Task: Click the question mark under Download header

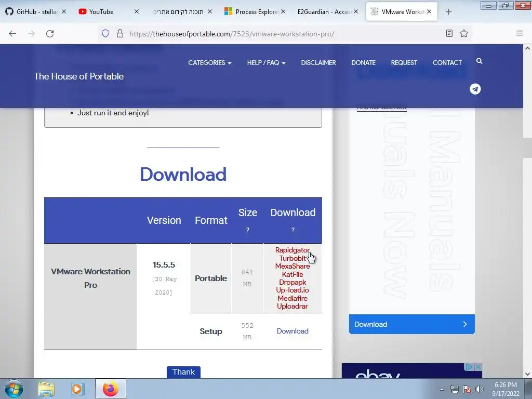Action: click(293, 230)
